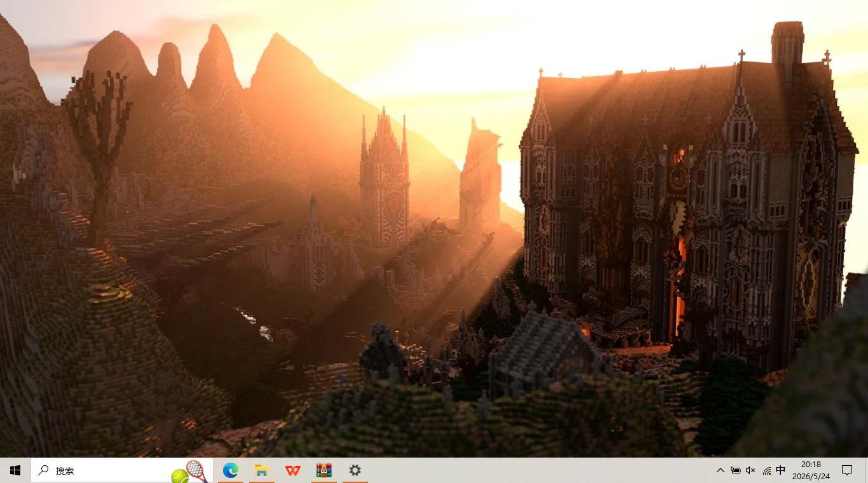Click the Show desktop strip past the notification icon
Screen dimensions: 868x483
pyautogui.click(x=865, y=470)
